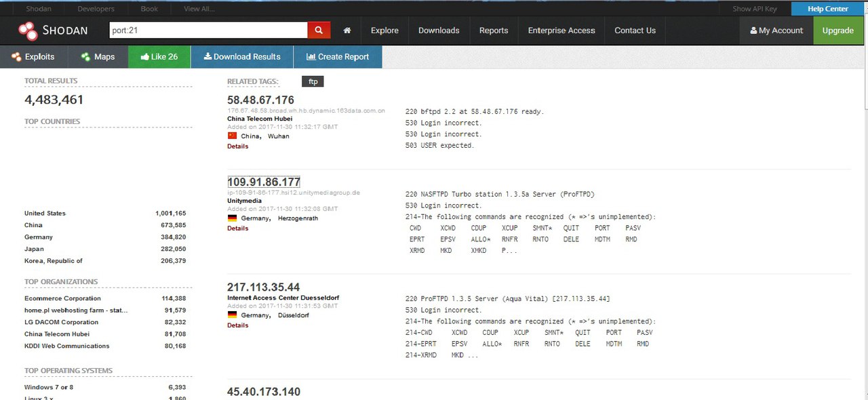The height and width of the screenshot is (400, 868).
Task: Click the Developers link
Action: click(x=96, y=9)
